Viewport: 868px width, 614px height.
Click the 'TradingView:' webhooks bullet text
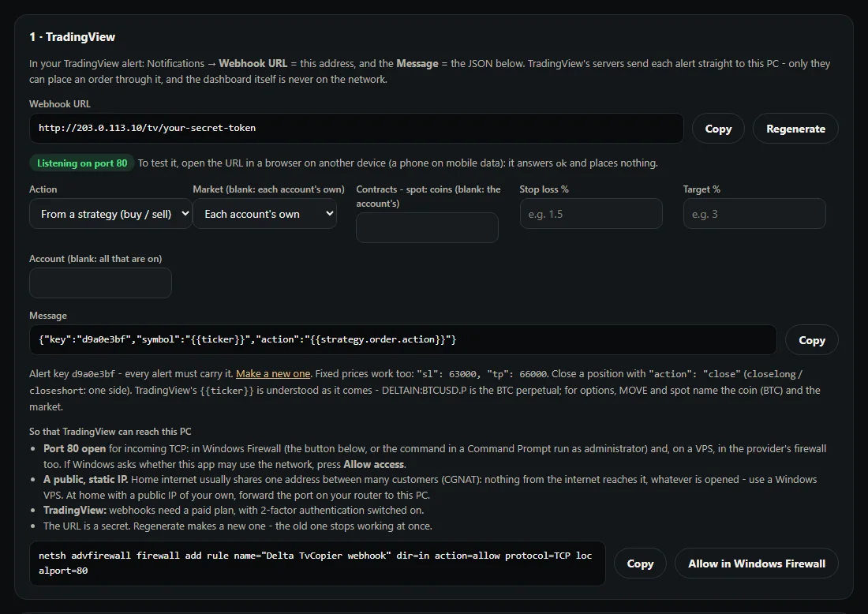(x=234, y=510)
